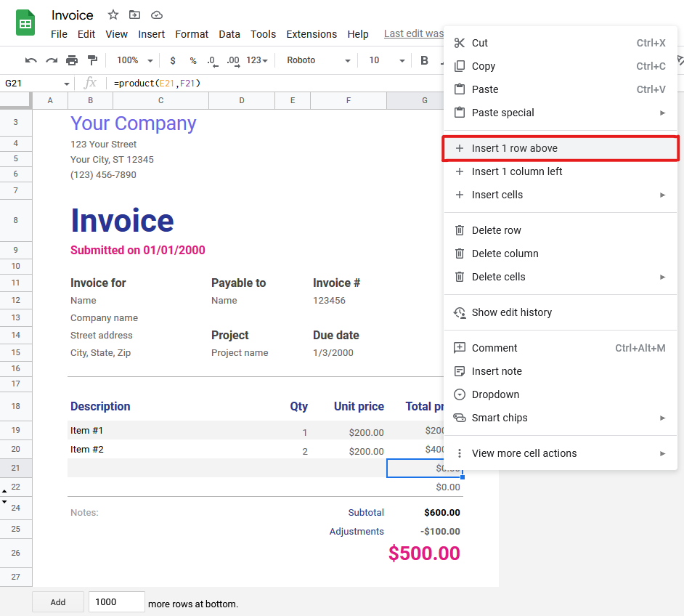Open the 123 number format dropdown
This screenshot has height=616, width=684.
pyautogui.click(x=257, y=60)
